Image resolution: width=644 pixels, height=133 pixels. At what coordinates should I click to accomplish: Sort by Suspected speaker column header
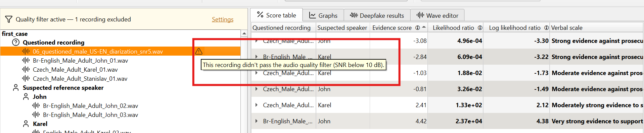[x=343, y=28]
